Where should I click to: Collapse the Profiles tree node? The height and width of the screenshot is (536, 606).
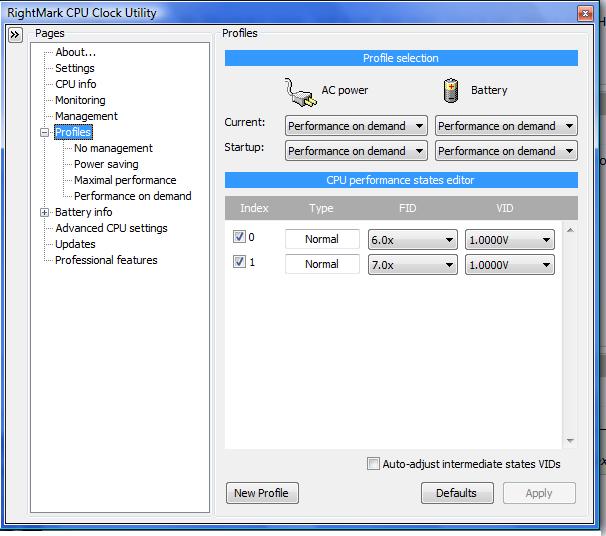click(x=44, y=133)
